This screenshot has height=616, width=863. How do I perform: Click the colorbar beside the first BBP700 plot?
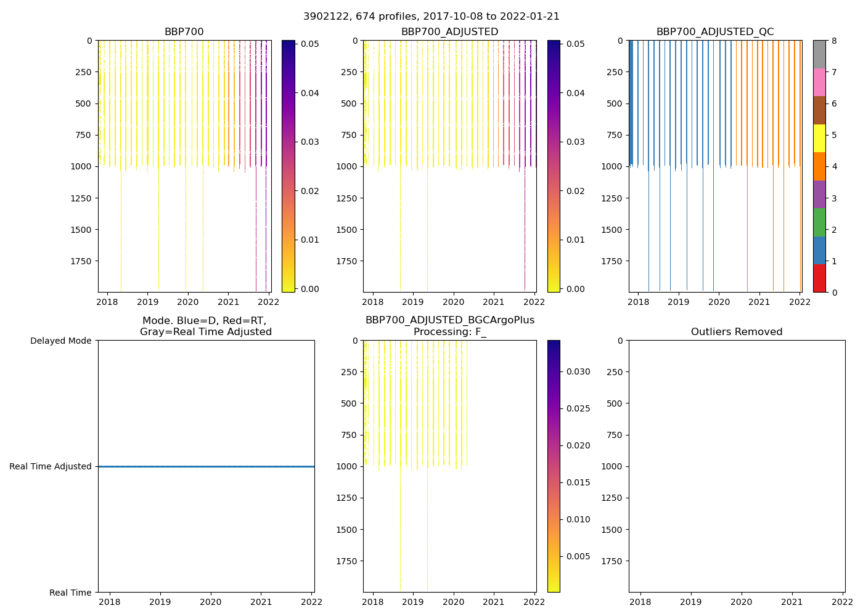pyautogui.click(x=288, y=166)
